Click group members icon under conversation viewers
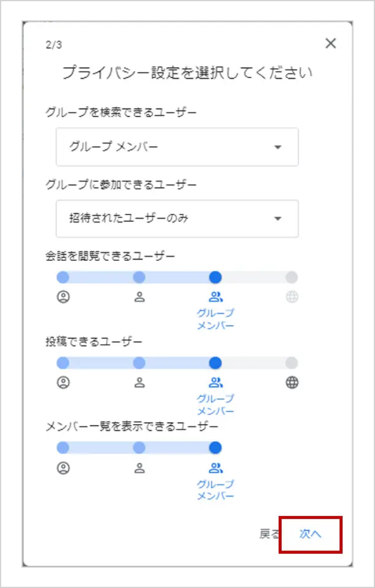 tap(216, 297)
